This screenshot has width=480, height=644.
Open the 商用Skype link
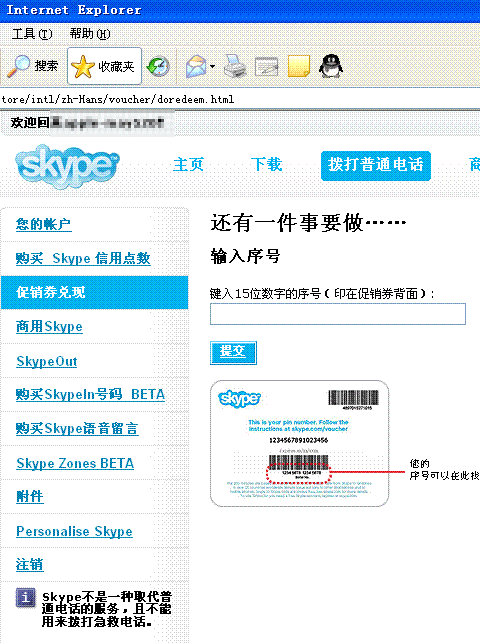[x=49, y=327]
